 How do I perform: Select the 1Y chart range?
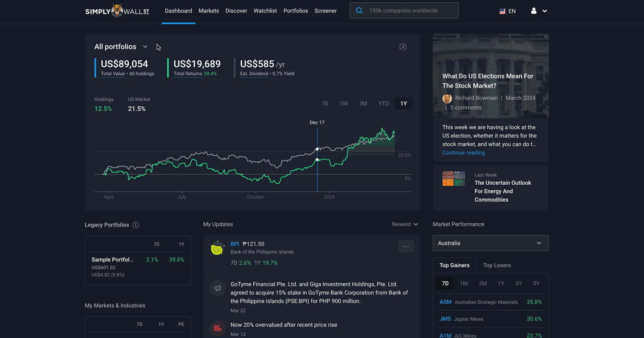tap(404, 103)
